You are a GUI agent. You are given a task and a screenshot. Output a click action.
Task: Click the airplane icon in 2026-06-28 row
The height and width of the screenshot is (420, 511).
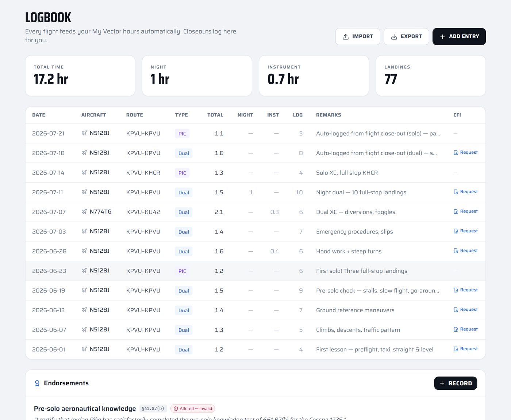click(84, 251)
